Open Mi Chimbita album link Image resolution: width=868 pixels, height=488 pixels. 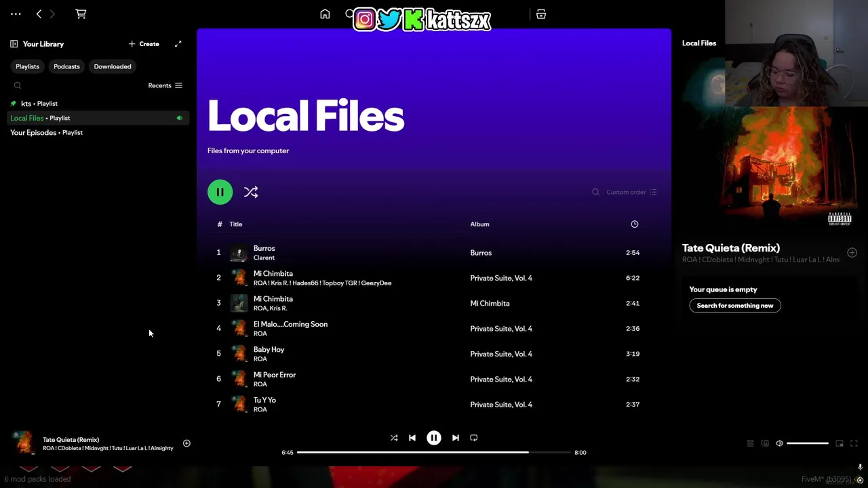point(490,304)
